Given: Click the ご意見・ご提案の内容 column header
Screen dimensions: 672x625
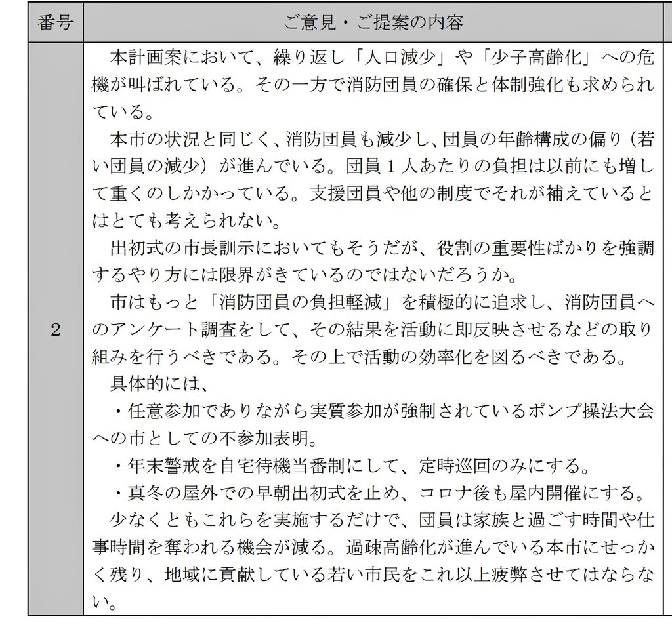Looking at the screenshot, I should [x=373, y=22].
